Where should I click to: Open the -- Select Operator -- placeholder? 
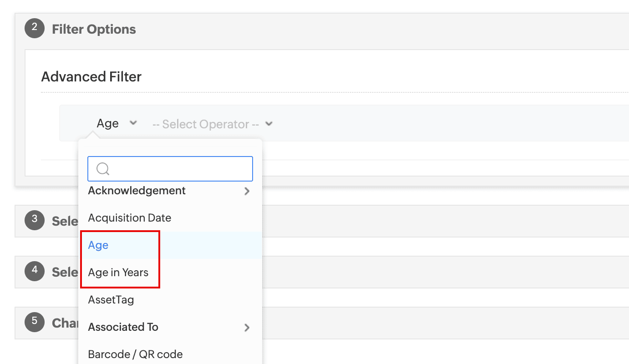pos(206,124)
